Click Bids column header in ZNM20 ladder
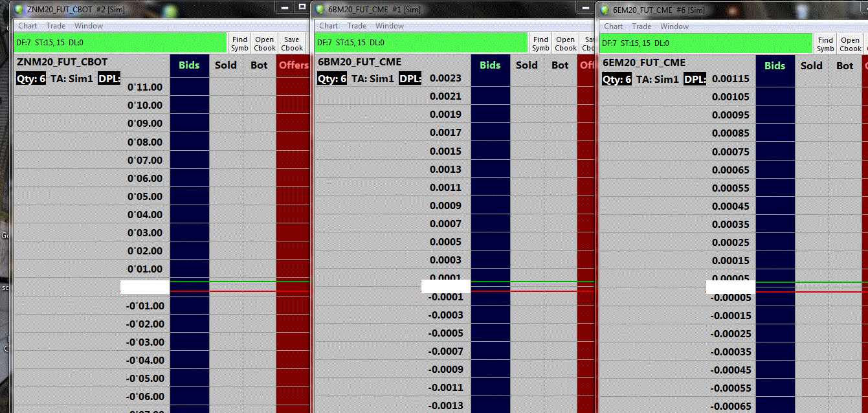The width and height of the screenshot is (868, 413). (189, 65)
